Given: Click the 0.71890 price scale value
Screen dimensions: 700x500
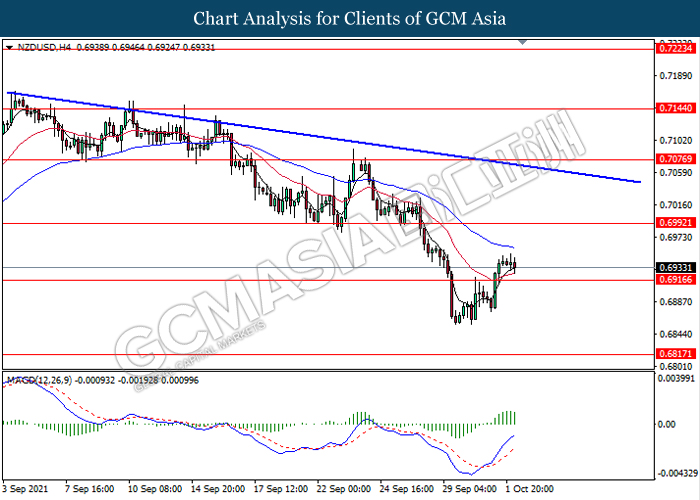Looking at the screenshot, I should [676, 76].
